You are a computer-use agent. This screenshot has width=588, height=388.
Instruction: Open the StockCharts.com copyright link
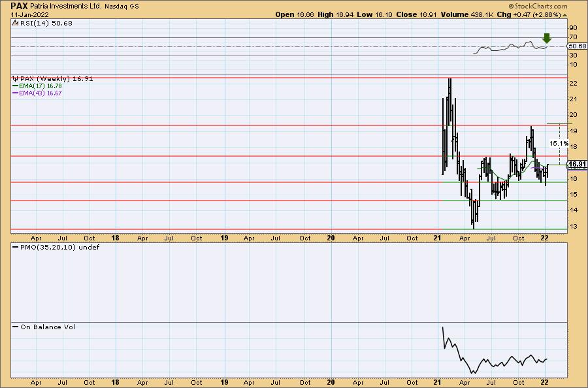[x=538, y=6]
